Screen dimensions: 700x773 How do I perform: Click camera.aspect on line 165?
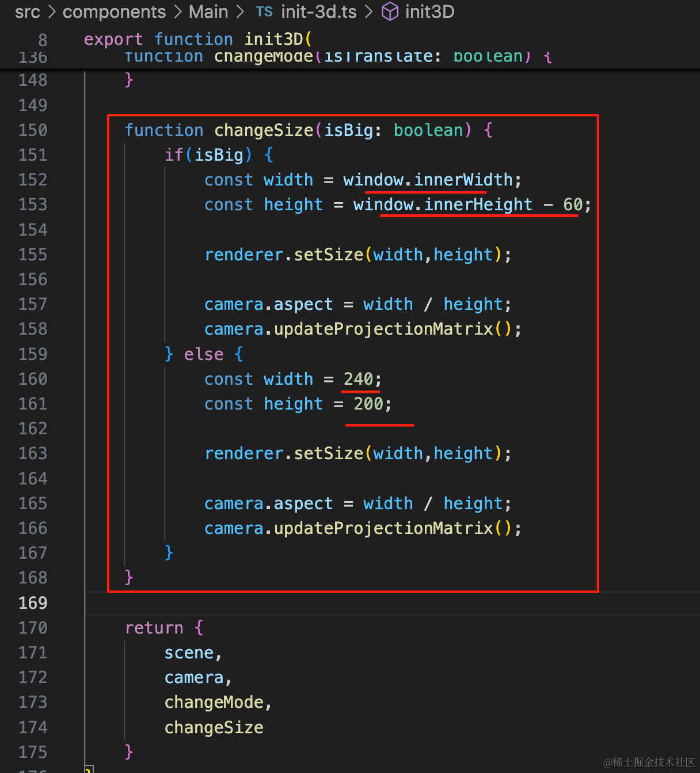(x=269, y=503)
